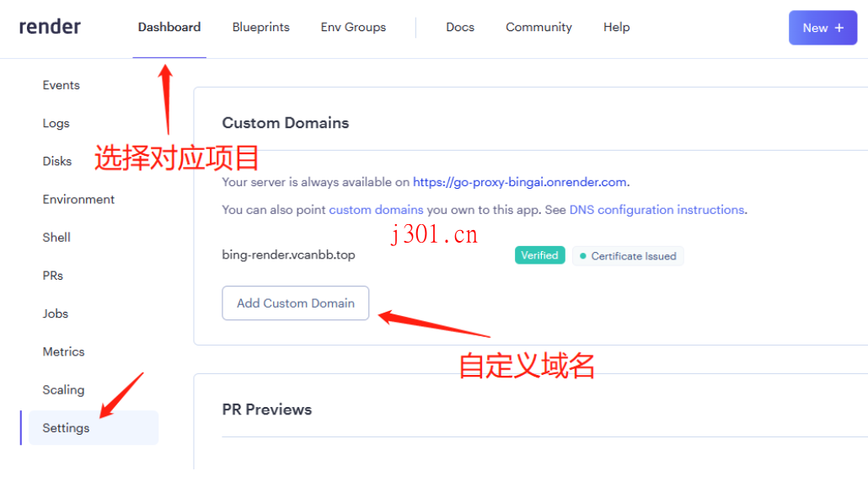This screenshot has width=868, height=482.
Task: Select Events in the sidebar
Action: 61,85
